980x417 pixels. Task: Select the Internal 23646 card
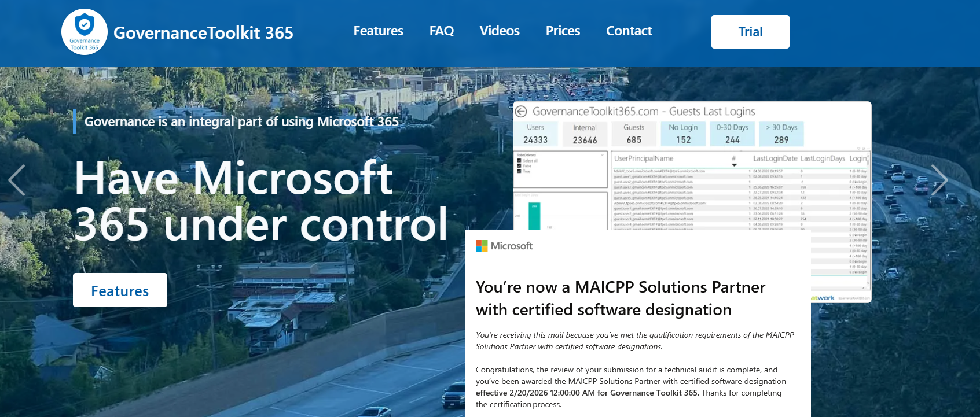[585, 134]
